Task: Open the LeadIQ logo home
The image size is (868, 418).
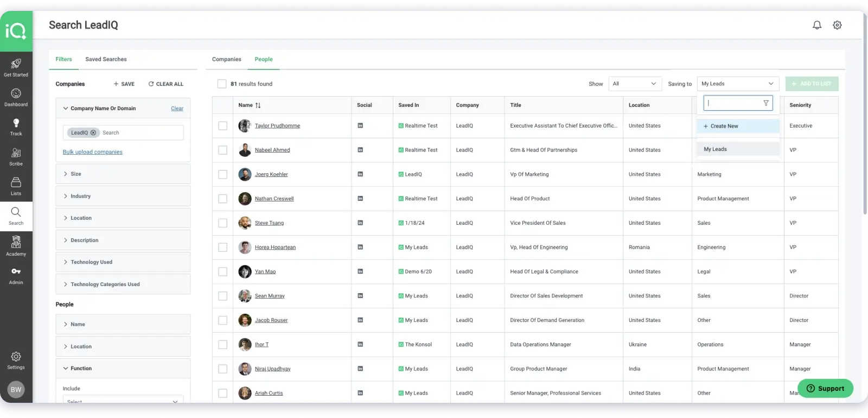Action: [16, 31]
